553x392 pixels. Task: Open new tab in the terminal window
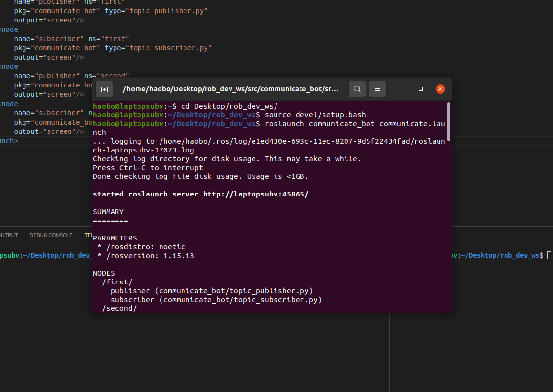pos(104,89)
